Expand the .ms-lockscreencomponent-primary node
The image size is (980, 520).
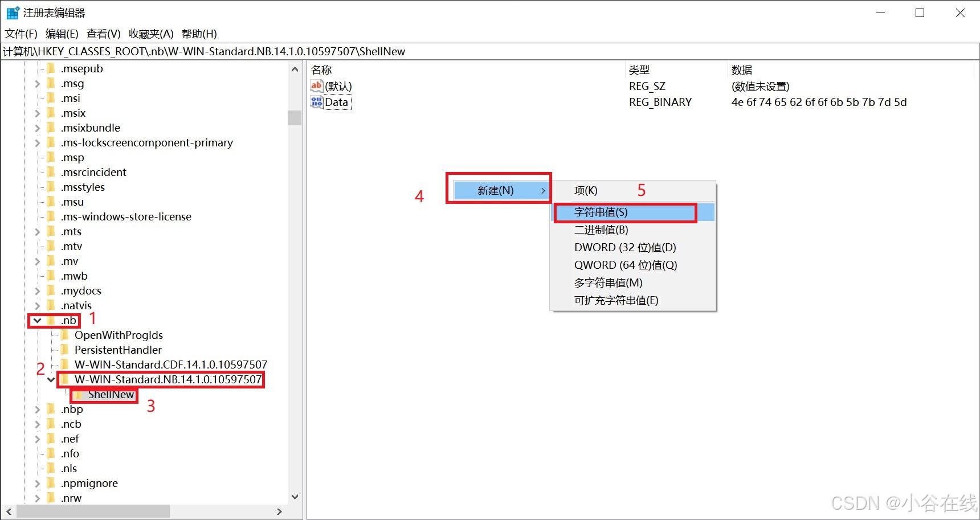(x=38, y=142)
